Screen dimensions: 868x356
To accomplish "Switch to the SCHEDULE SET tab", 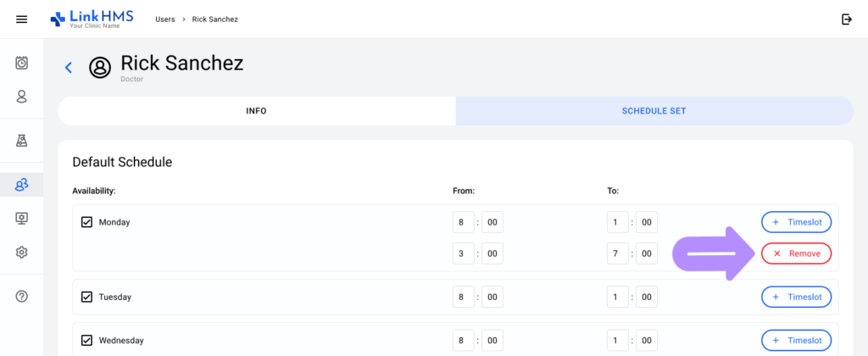I will [654, 111].
